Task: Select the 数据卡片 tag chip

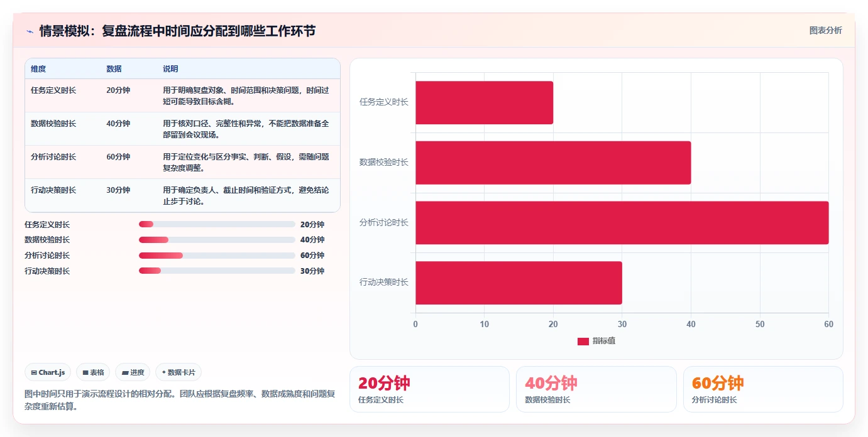Action: (x=179, y=372)
